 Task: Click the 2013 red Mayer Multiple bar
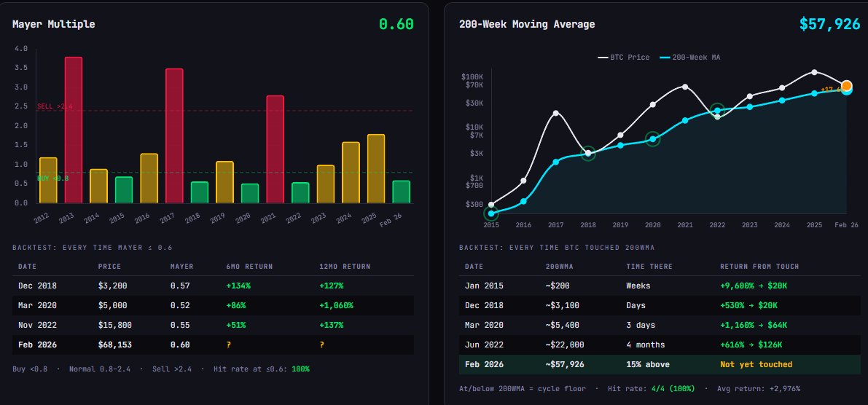point(73,130)
